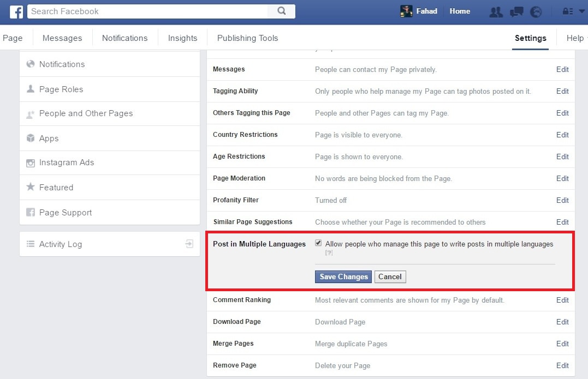Click Fahad's profile picture thumbnail
588x379 pixels.
click(x=406, y=11)
